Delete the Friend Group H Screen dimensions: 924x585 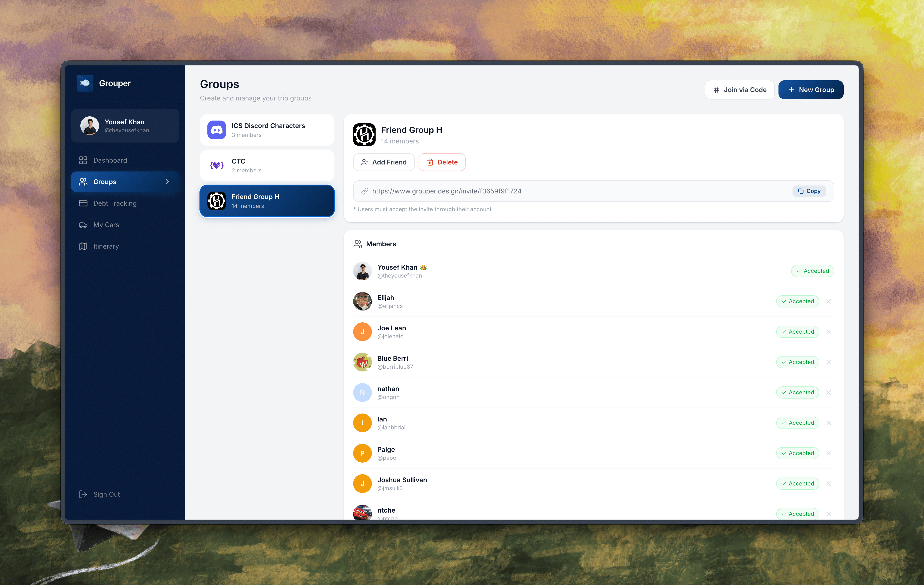[442, 162]
